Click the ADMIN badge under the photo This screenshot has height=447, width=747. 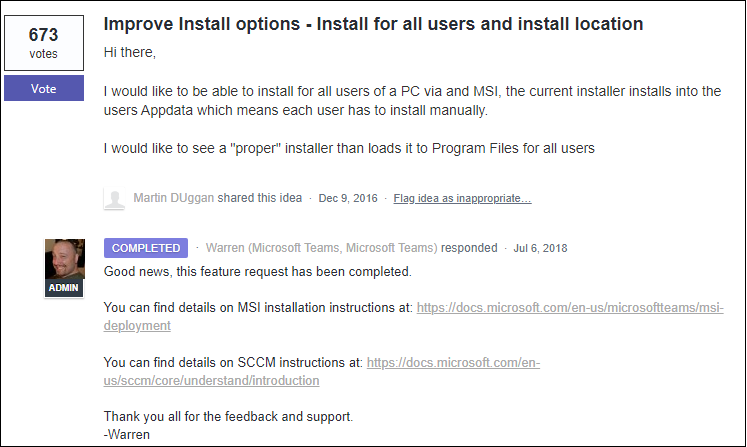(64, 288)
